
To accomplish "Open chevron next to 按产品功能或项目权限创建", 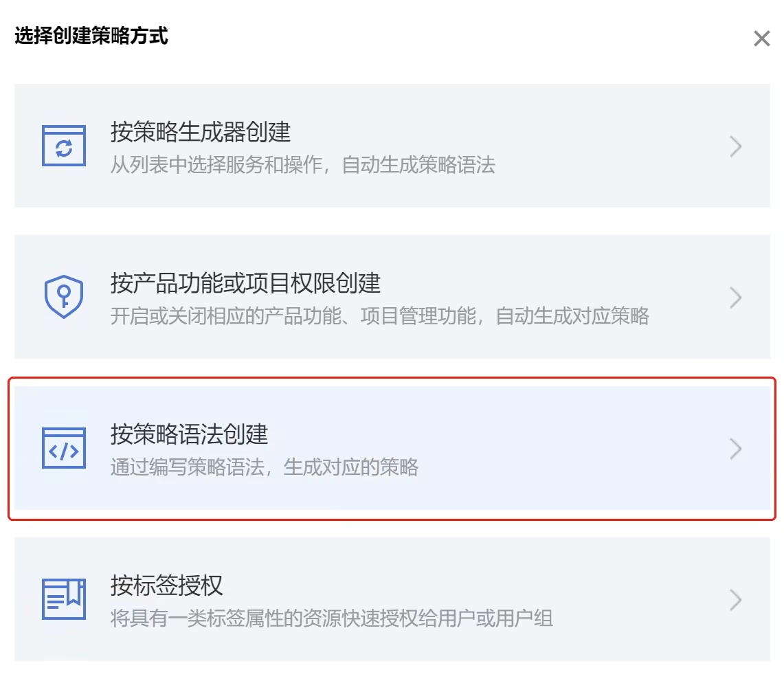I will pos(736,298).
